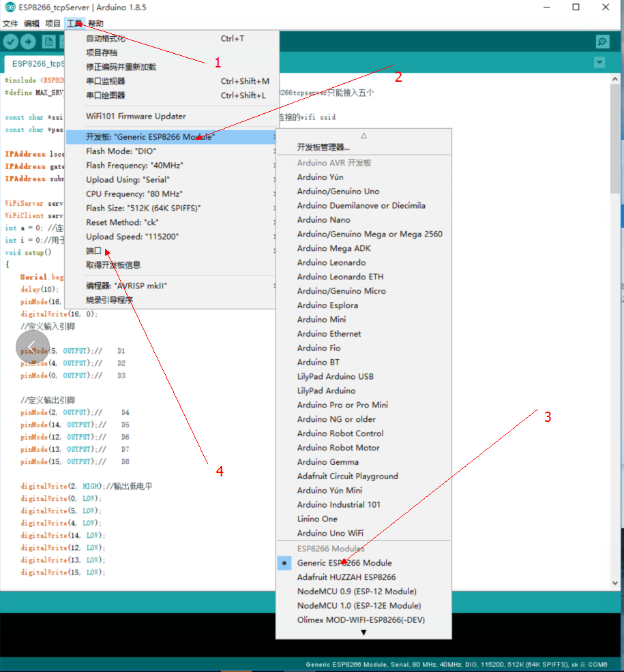Launch WiFi101 Firmware Updater
Screen dimensions: 624x672
(x=172, y=116)
